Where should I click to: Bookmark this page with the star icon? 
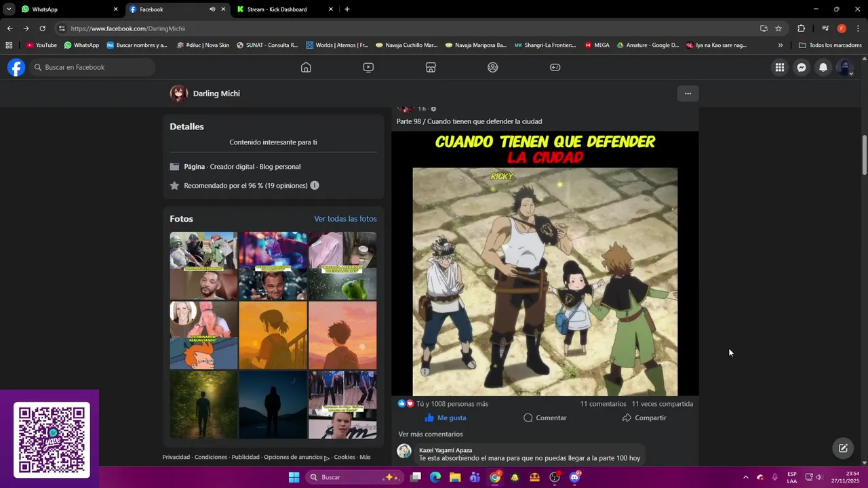pyautogui.click(x=778, y=28)
